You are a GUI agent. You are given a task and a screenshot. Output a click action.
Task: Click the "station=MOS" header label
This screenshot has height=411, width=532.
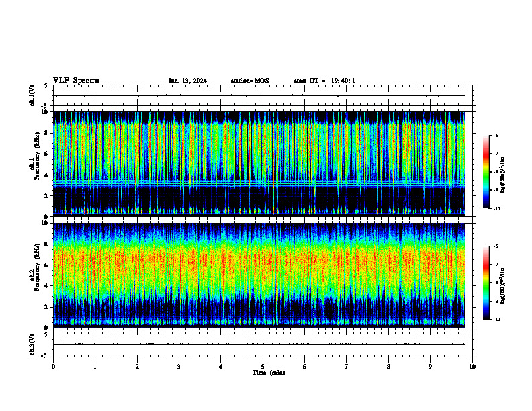[x=250, y=81]
